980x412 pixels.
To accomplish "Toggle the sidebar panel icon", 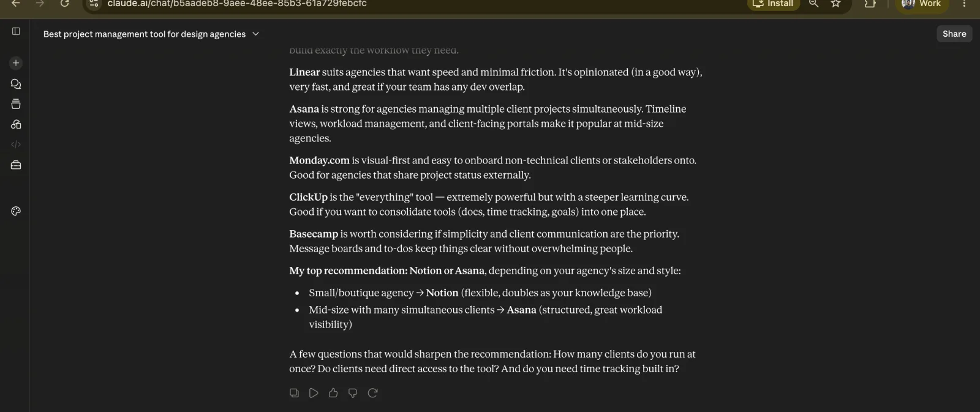I will click(x=16, y=31).
